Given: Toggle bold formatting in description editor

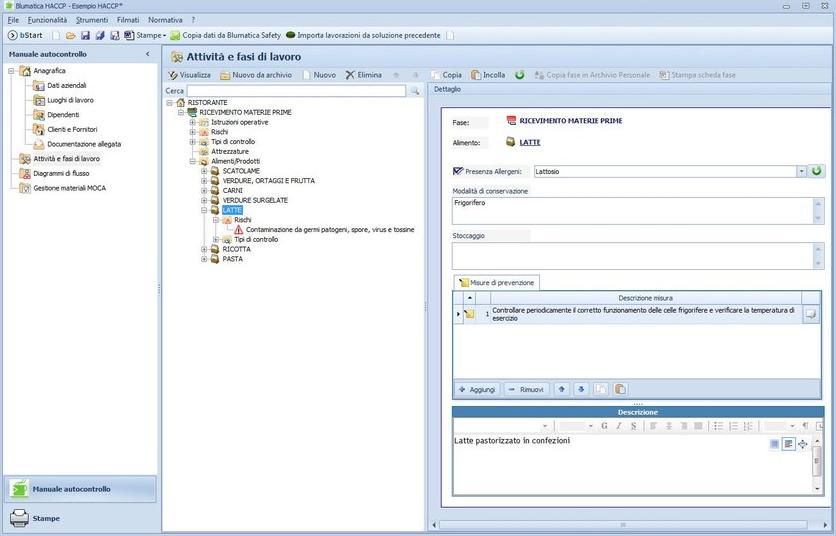Looking at the screenshot, I should [603, 426].
